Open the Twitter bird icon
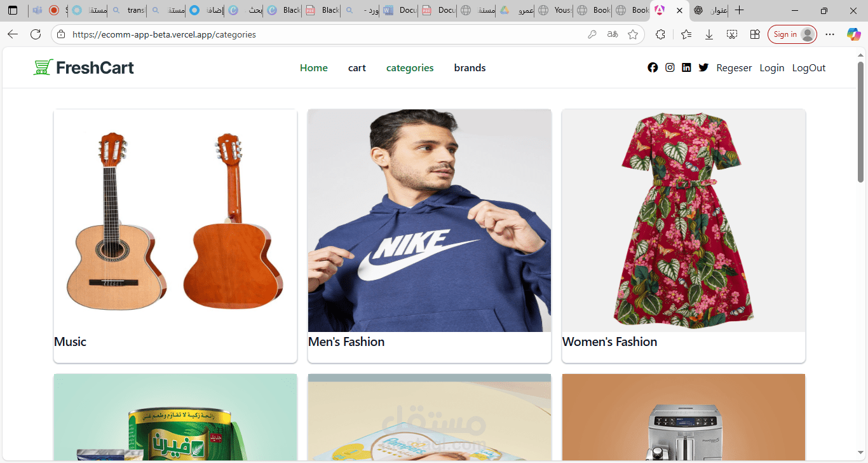The image size is (868, 463). pyautogui.click(x=703, y=67)
